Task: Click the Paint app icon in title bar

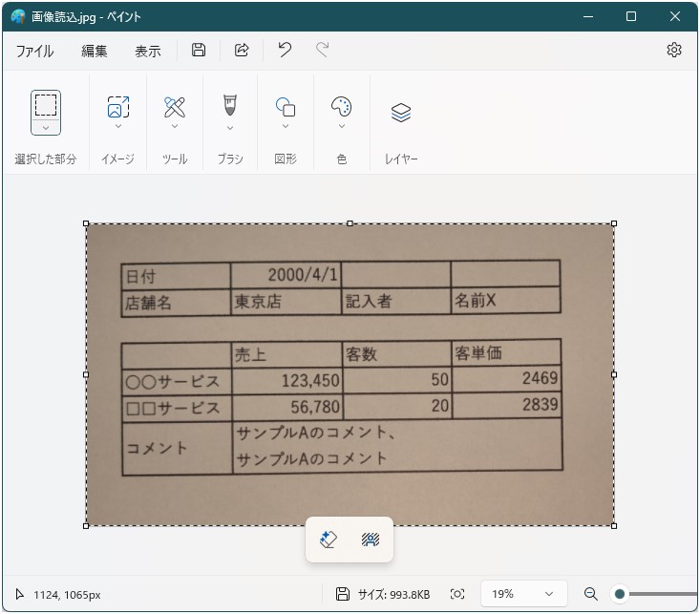Action: (x=18, y=16)
